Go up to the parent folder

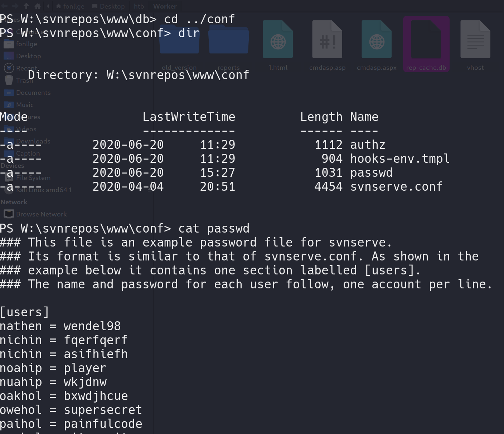coord(26,6)
